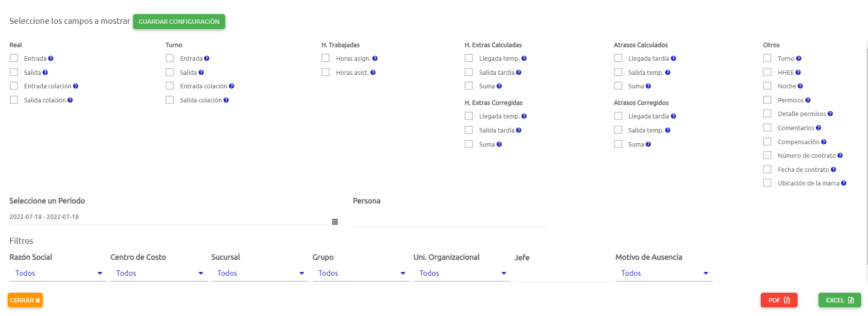This screenshot has height=316, width=868.
Task: Click help icon next to Compensación
Action: pyautogui.click(x=824, y=142)
